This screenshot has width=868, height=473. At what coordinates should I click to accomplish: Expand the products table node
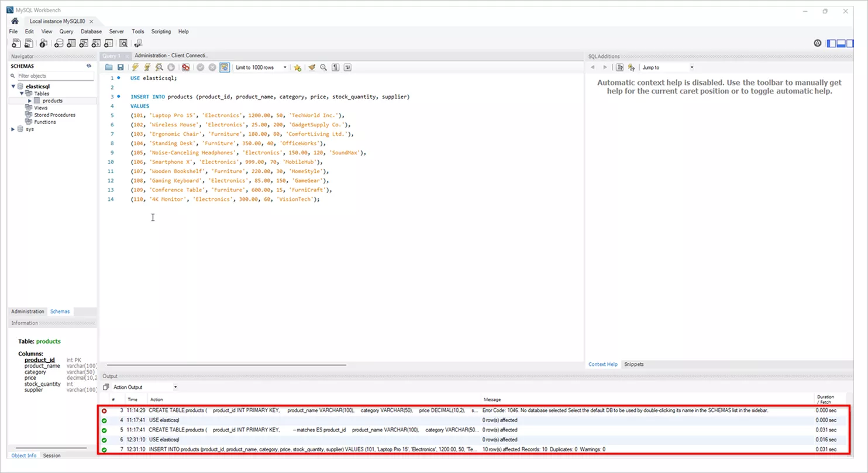[x=30, y=101]
